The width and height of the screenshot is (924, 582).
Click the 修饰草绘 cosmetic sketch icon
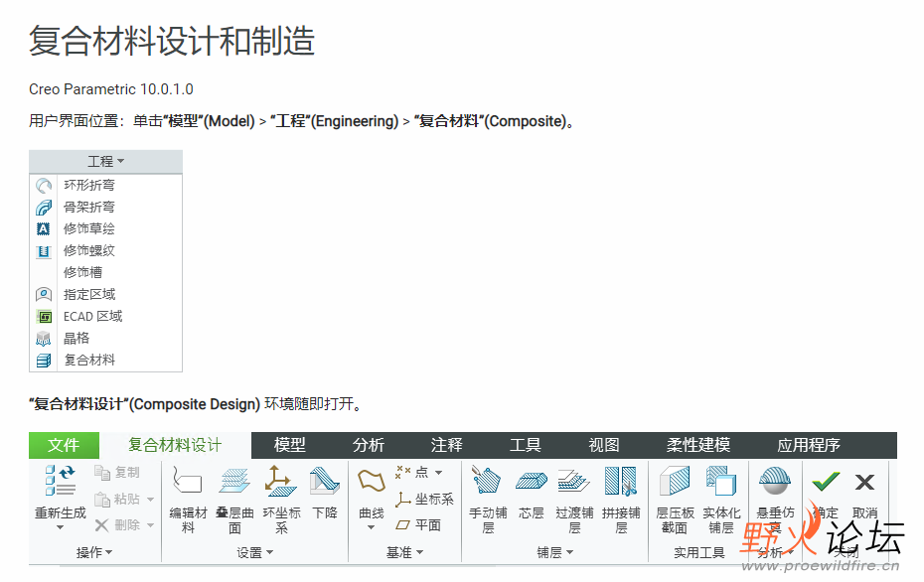[44, 229]
